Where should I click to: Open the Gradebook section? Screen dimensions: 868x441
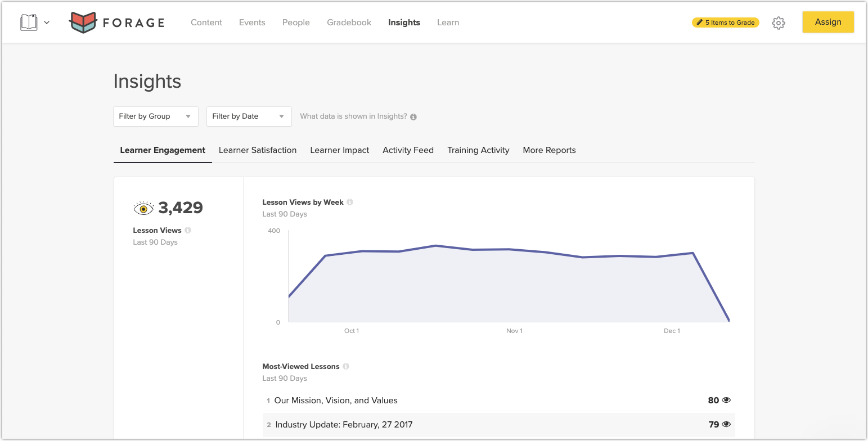349,22
